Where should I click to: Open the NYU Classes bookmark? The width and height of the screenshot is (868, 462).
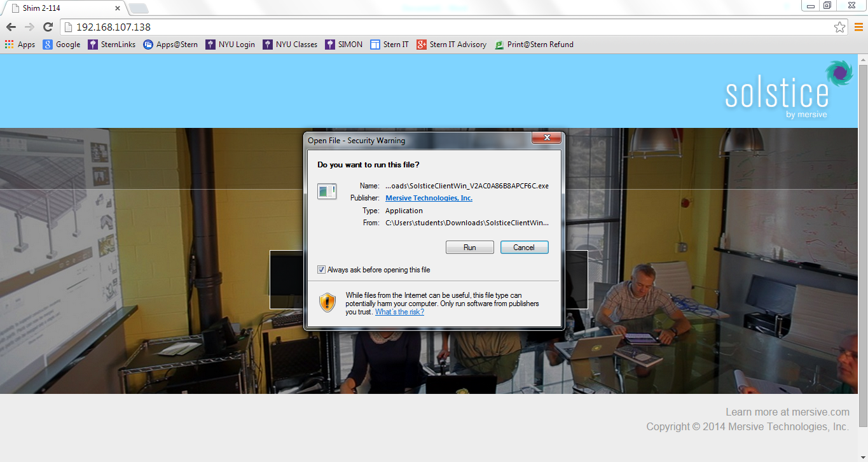289,45
